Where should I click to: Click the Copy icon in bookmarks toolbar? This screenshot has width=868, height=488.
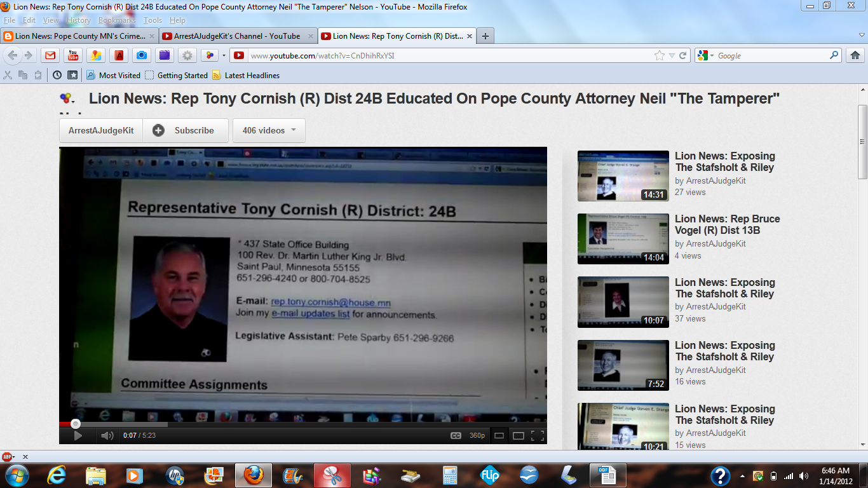(23, 75)
